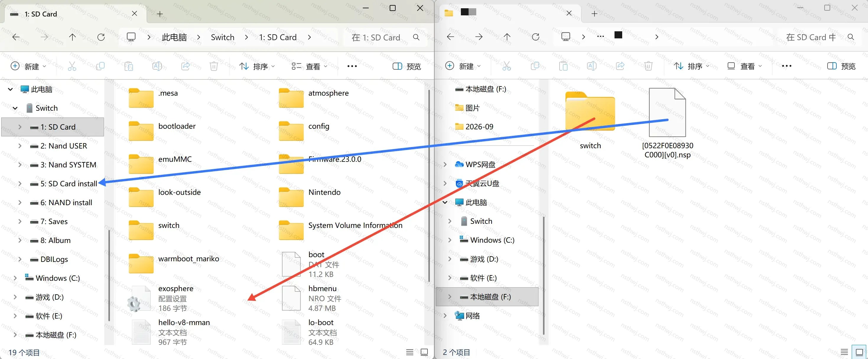Click delete trash icon in right toolbar
This screenshot has height=359, width=868.
648,66
